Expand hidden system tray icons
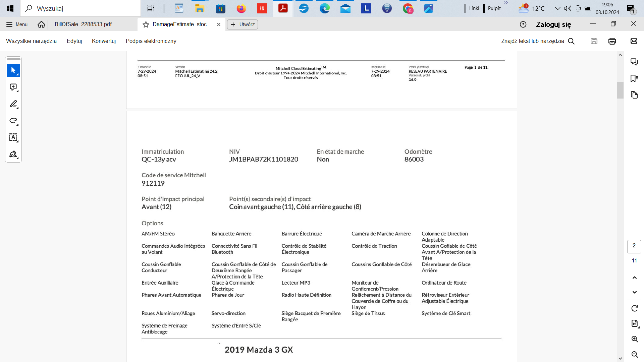Screen dimensions: 644x362 (x=557, y=8)
